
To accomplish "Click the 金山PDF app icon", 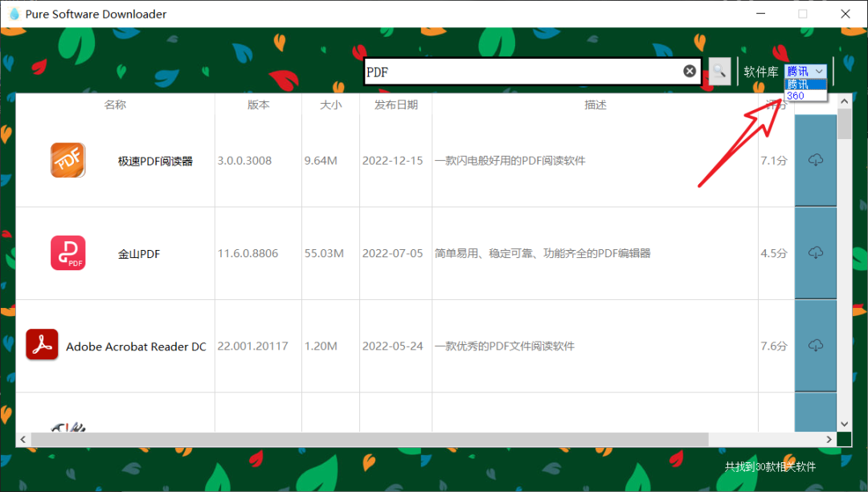I will click(x=68, y=253).
